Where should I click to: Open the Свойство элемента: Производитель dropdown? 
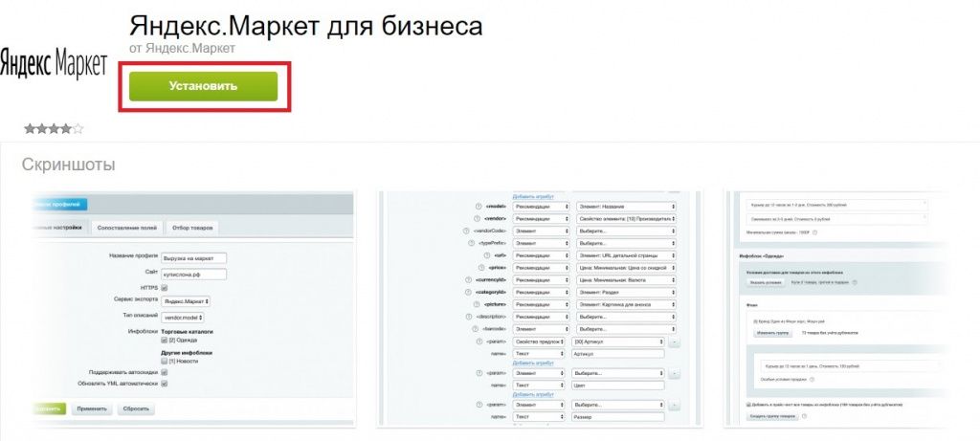[x=624, y=219]
